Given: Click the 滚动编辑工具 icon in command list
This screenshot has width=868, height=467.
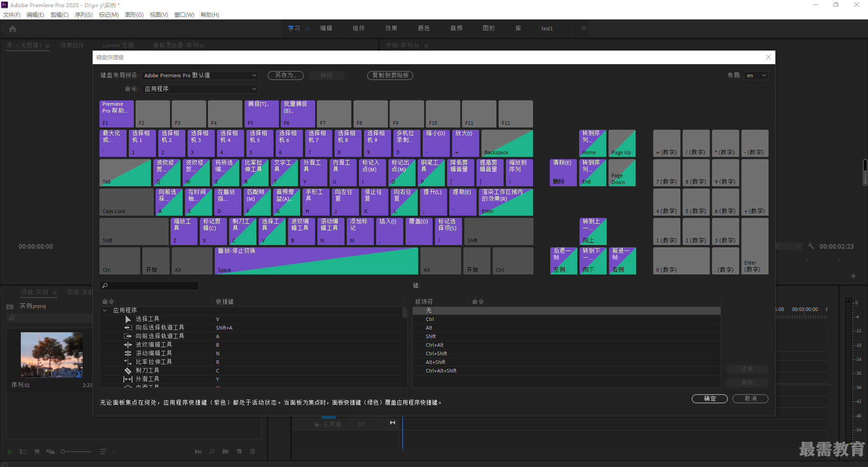Looking at the screenshot, I should click(x=128, y=354).
